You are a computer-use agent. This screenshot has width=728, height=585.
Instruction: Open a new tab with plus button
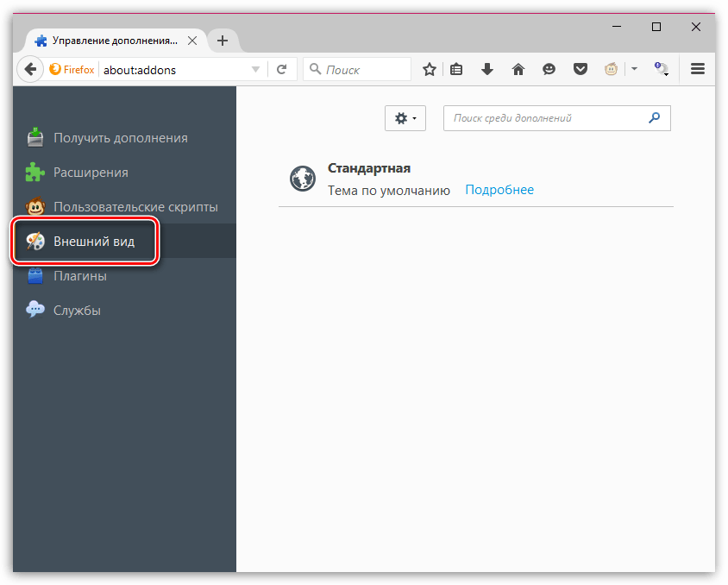(223, 41)
